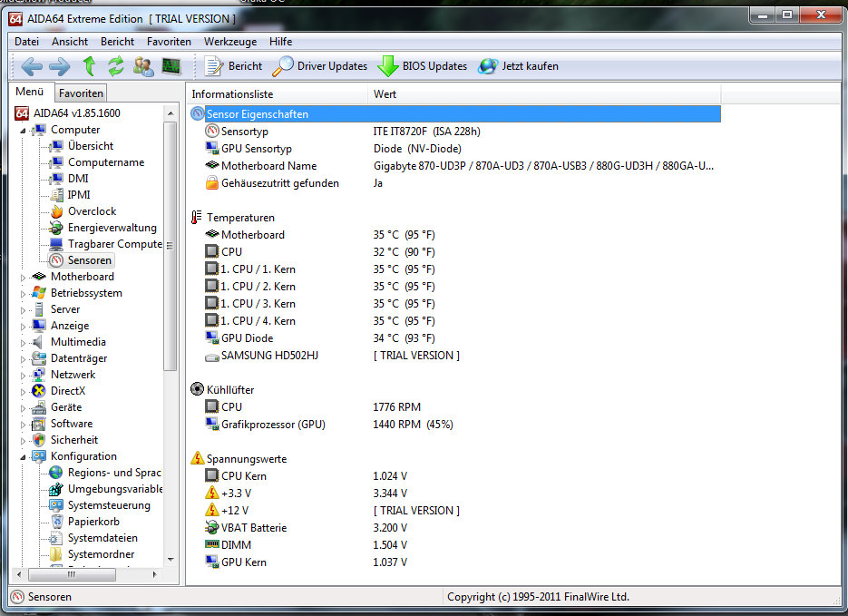848x616 pixels.
Task: Click the Temperaturen thermometer icon
Action: [x=196, y=218]
